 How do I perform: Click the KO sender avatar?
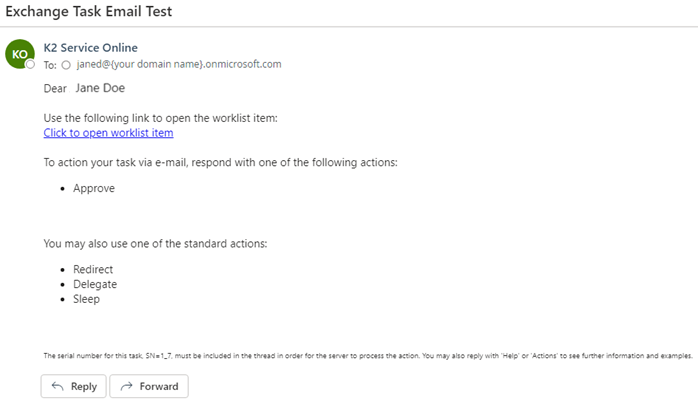tap(20, 55)
